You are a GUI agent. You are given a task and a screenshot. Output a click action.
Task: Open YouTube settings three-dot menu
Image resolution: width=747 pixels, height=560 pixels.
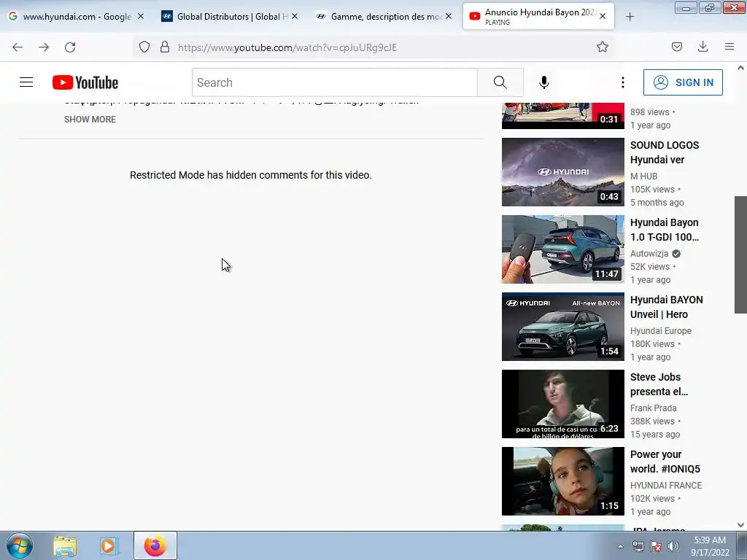pos(623,82)
